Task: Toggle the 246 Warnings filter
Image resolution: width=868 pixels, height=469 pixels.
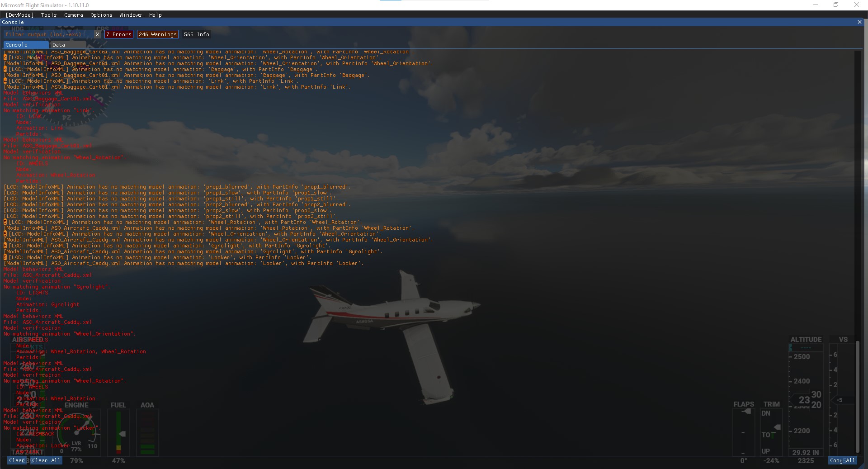Action: (x=158, y=34)
